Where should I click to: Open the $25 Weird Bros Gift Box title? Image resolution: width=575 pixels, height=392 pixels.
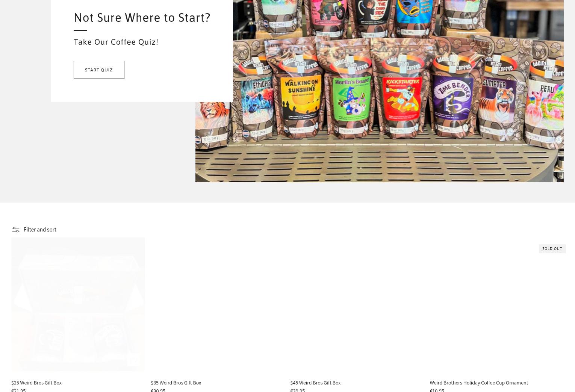pos(36,383)
